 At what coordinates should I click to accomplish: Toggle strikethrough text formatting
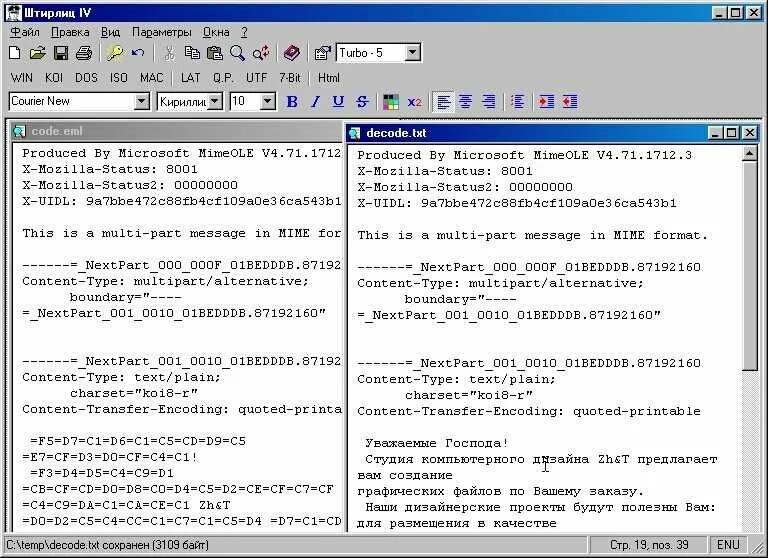(x=362, y=101)
